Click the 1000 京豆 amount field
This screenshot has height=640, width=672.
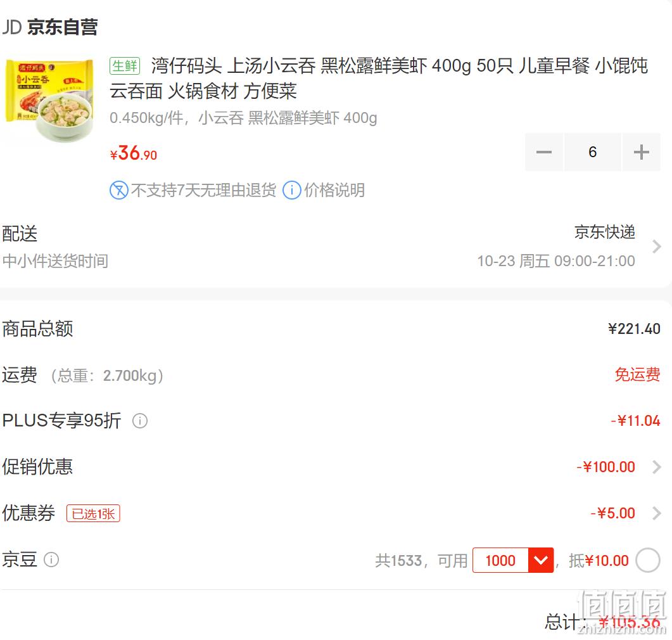click(x=500, y=560)
